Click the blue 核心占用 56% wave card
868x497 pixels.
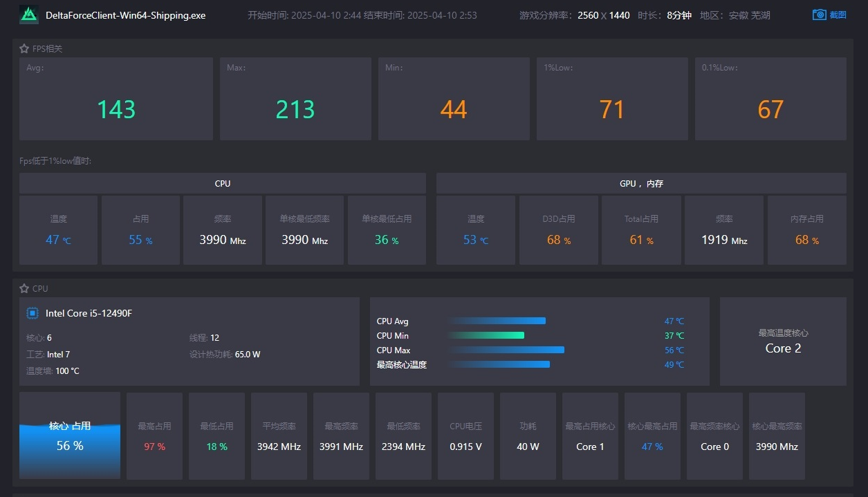70,436
